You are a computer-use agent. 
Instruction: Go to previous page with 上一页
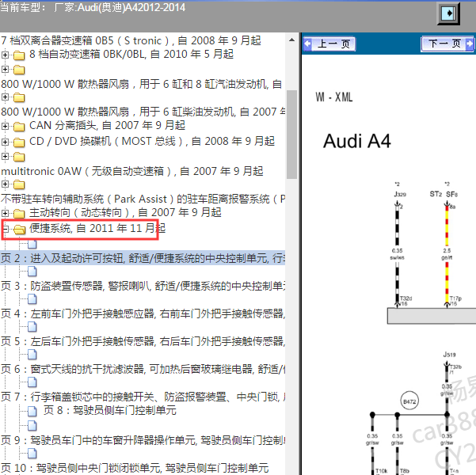(x=329, y=44)
